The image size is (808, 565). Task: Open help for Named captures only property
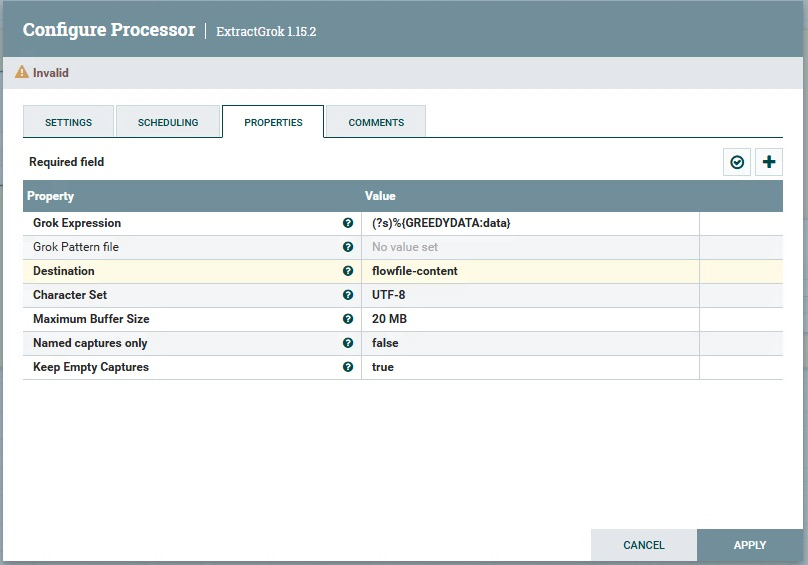pos(348,343)
